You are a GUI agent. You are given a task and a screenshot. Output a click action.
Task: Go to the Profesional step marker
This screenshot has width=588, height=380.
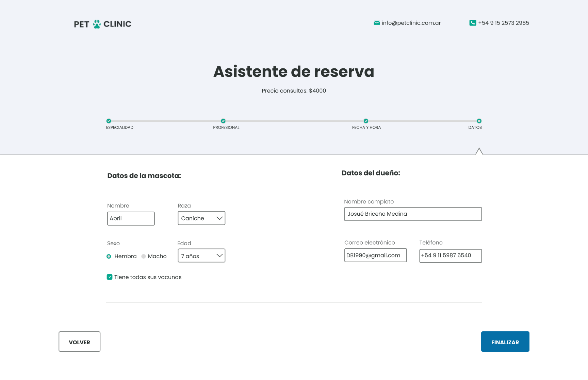coord(223,121)
